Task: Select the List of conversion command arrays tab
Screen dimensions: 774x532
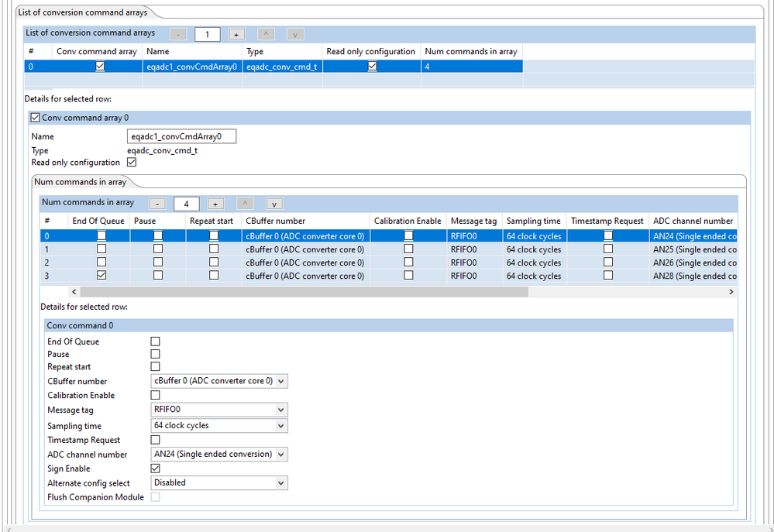Action: (x=81, y=12)
